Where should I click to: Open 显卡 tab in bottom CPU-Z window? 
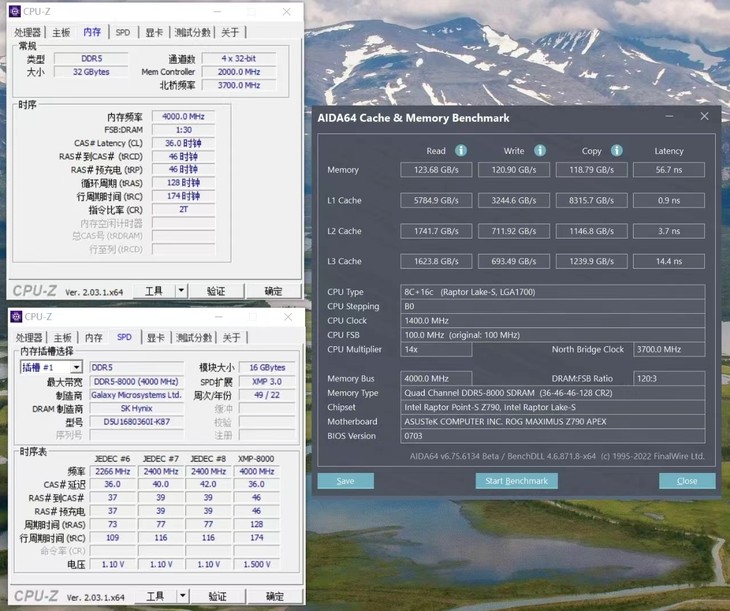point(155,337)
